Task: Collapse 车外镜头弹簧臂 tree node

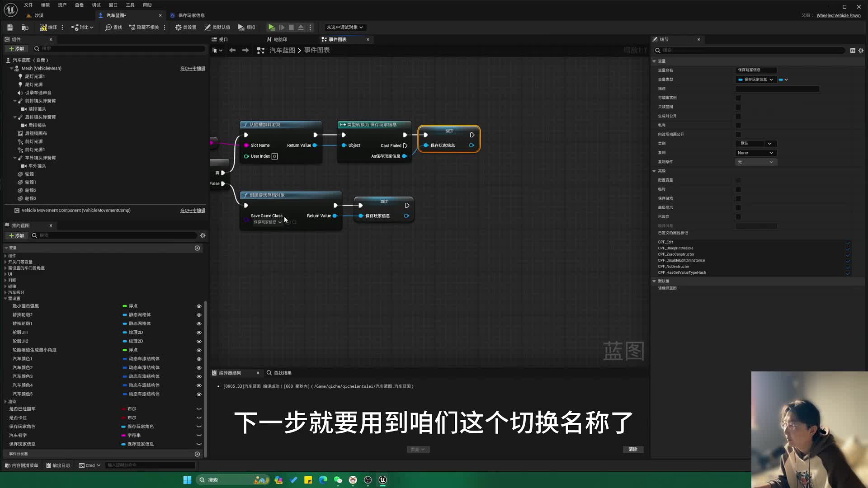Action: (15, 158)
